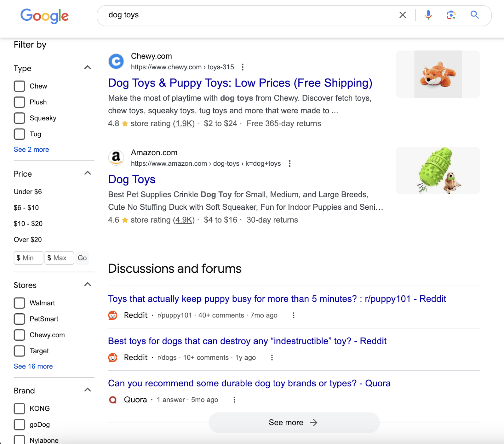The width and height of the screenshot is (504, 444).
Task: Check the Target store filter
Action: 20,351
